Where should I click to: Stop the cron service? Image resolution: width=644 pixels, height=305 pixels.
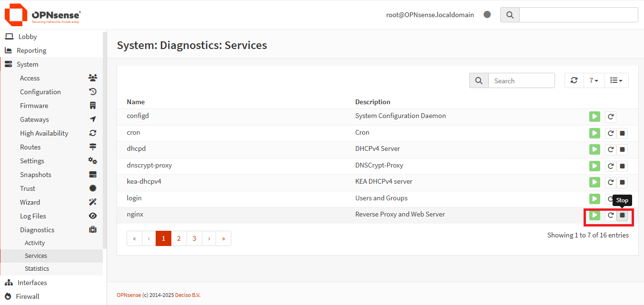tap(622, 133)
